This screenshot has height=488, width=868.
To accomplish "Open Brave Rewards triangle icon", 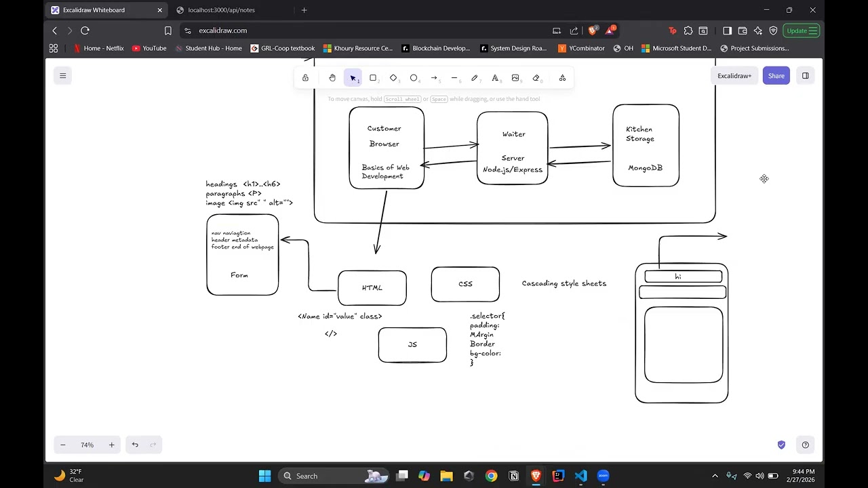I will point(610,30).
